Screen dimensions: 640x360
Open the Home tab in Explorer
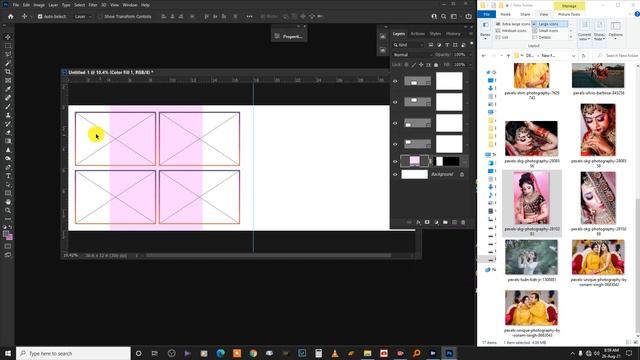pyautogui.click(x=505, y=14)
